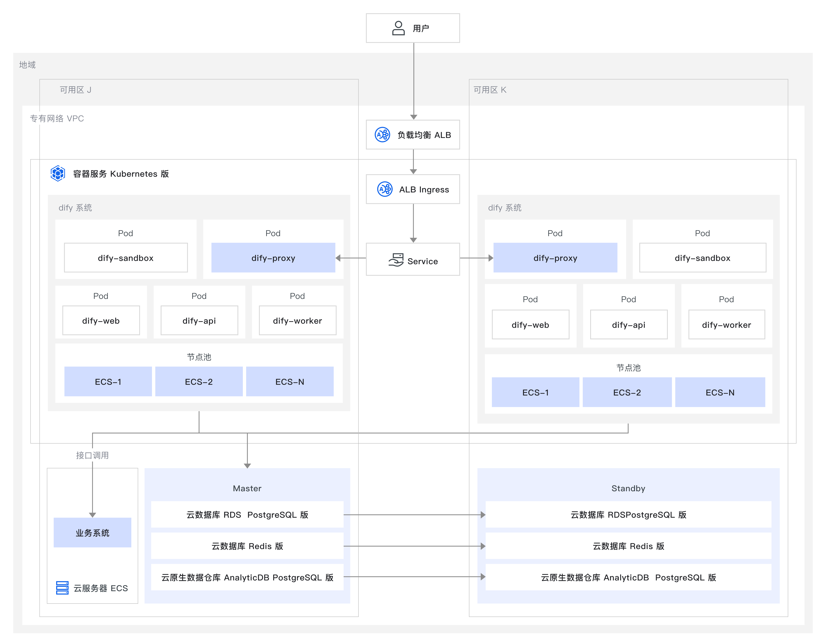The width and height of the screenshot is (826, 644).
Task: Click the ALB load balancer icon
Action: 382,135
